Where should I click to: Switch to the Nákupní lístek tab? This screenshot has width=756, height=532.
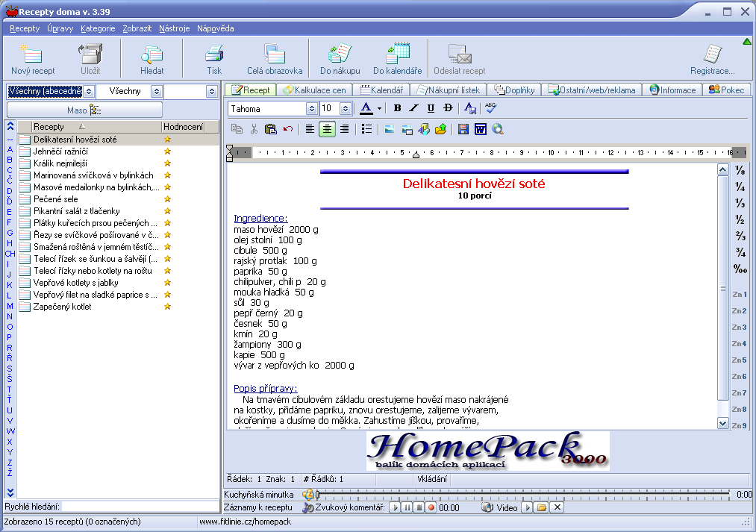coord(448,90)
